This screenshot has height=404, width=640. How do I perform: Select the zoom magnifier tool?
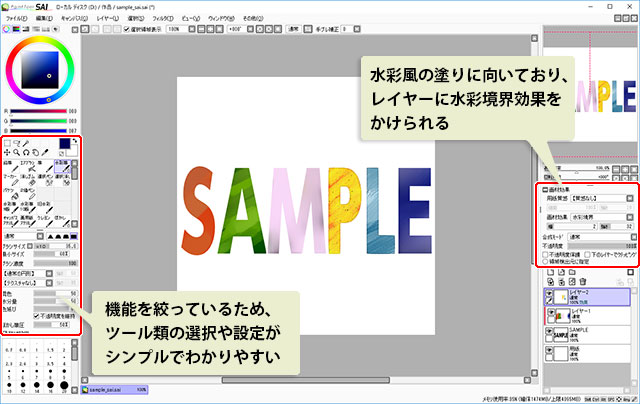[x=18, y=153]
